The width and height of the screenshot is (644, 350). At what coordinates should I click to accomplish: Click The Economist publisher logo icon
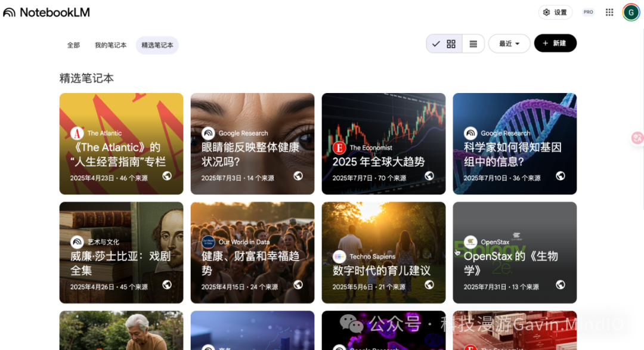click(x=339, y=147)
